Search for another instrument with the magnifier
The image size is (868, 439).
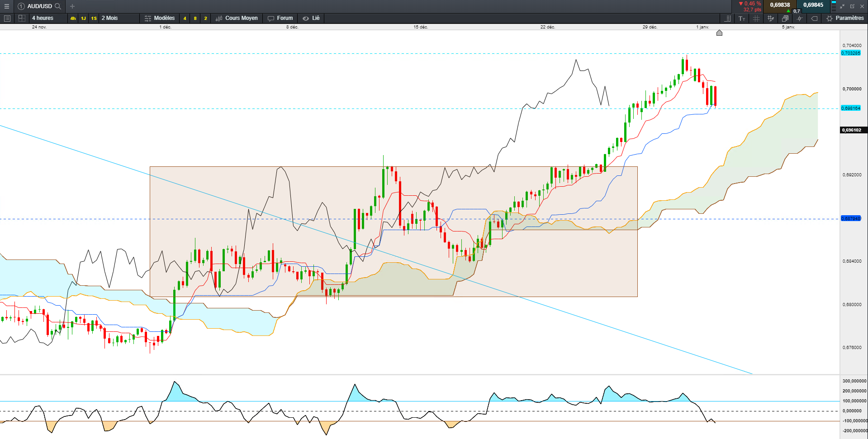pyautogui.click(x=58, y=6)
